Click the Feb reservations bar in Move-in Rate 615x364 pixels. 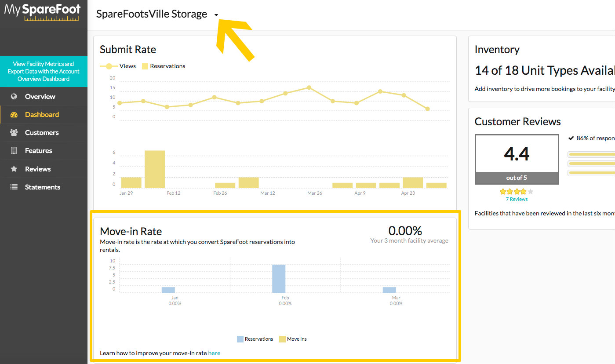tap(279, 279)
